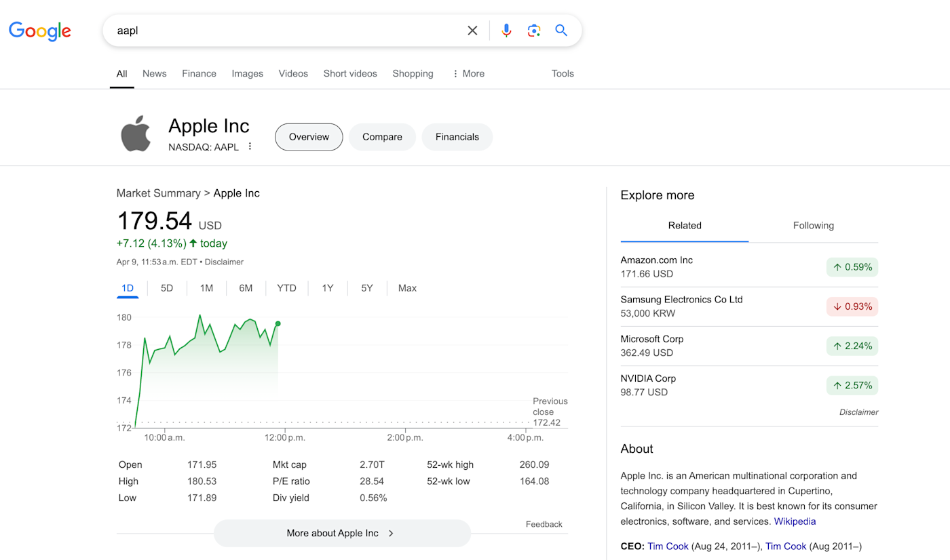The width and height of the screenshot is (950, 560).
Task: Switch to the Compare view
Action: coord(382,137)
